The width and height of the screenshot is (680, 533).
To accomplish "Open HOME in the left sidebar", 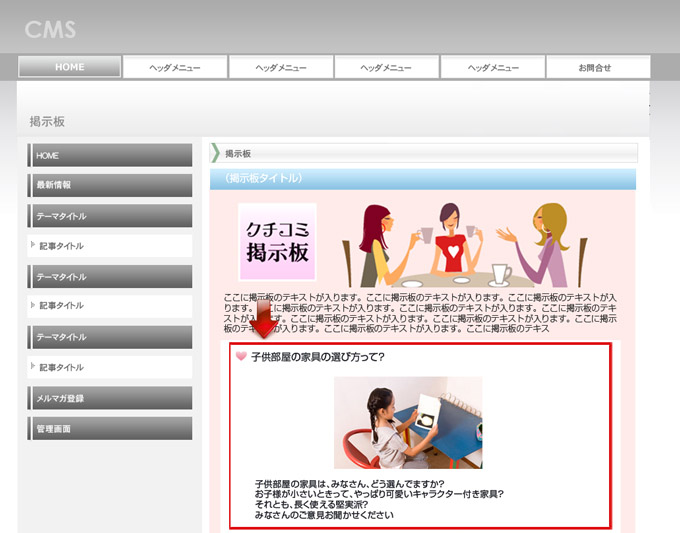I will point(110,156).
